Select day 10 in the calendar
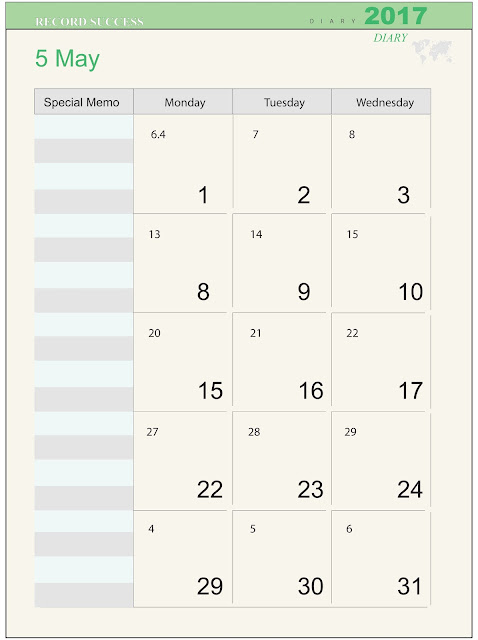Screen dimensions: 478x640 pos(381,263)
